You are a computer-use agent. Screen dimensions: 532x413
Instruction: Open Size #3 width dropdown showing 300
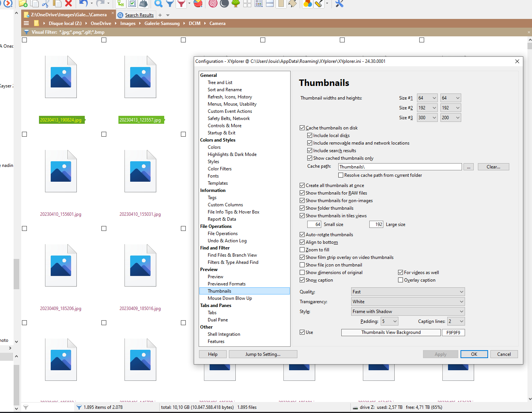click(x=427, y=118)
